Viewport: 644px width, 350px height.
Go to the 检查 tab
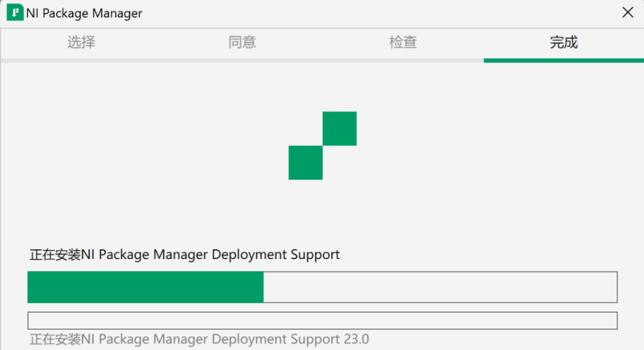pos(403,43)
